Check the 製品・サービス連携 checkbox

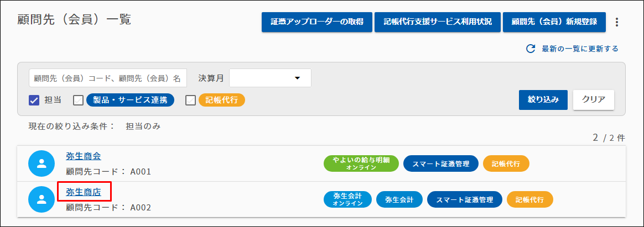[x=79, y=100]
